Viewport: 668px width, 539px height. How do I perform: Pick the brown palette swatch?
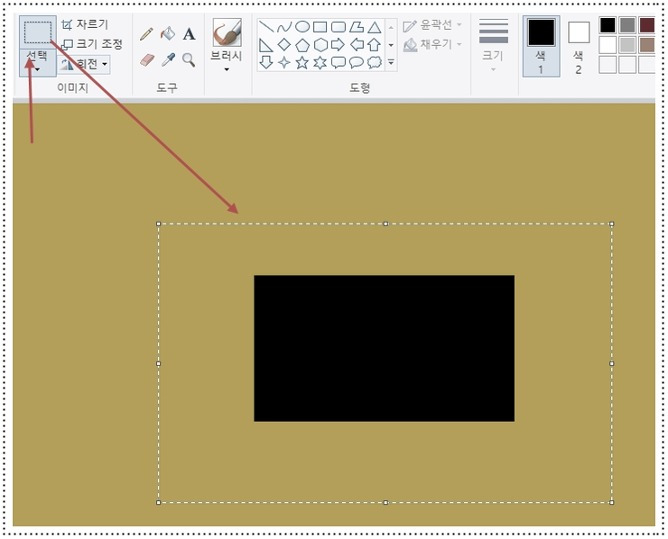click(647, 44)
